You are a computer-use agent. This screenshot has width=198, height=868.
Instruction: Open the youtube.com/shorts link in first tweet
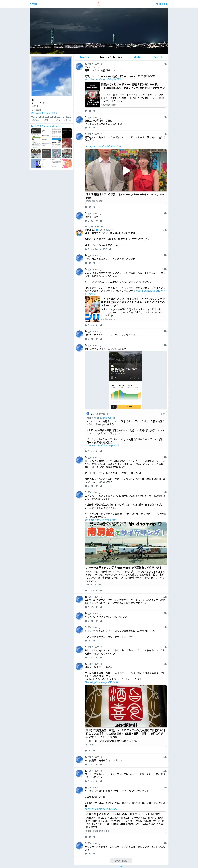click(x=104, y=80)
